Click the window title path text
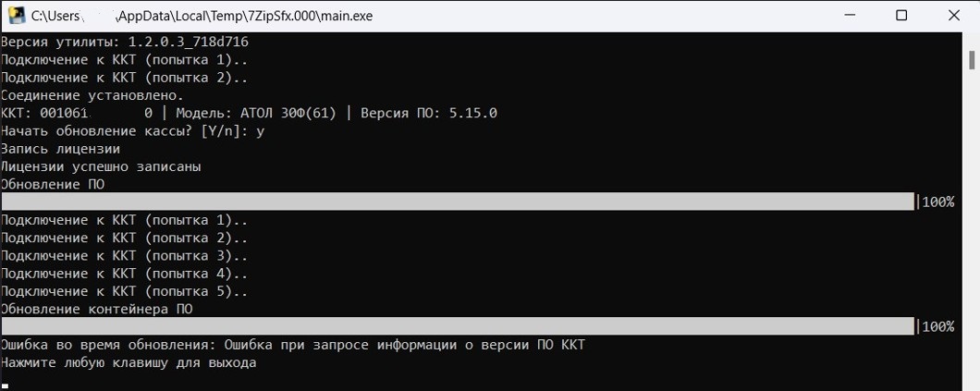The height and width of the screenshot is (391, 980). coord(203,16)
